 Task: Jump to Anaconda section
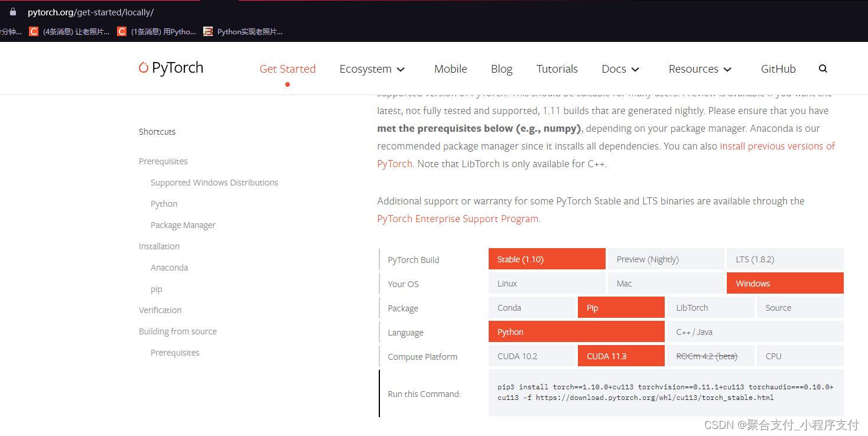pos(169,268)
